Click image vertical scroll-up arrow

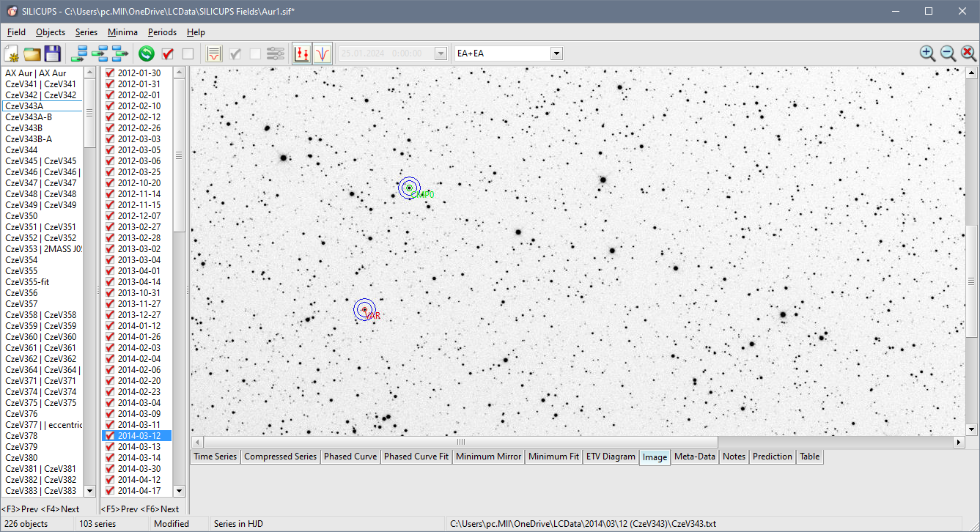tap(972, 73)
